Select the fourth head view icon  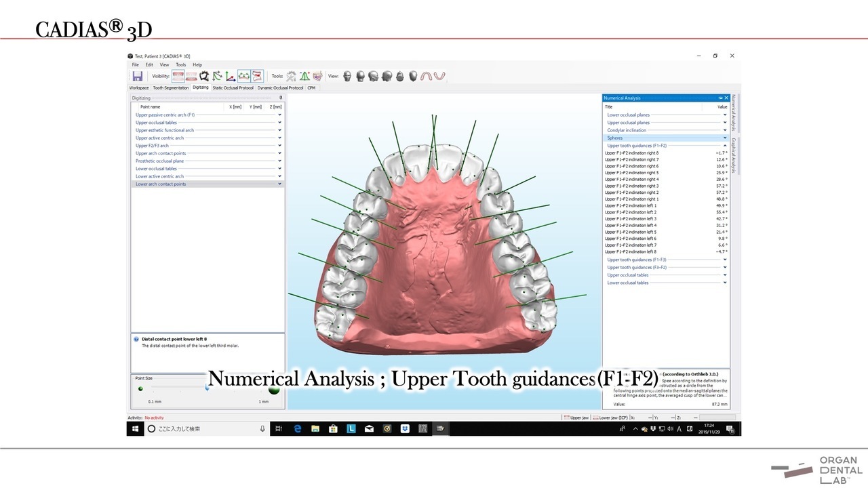(387, 77)
